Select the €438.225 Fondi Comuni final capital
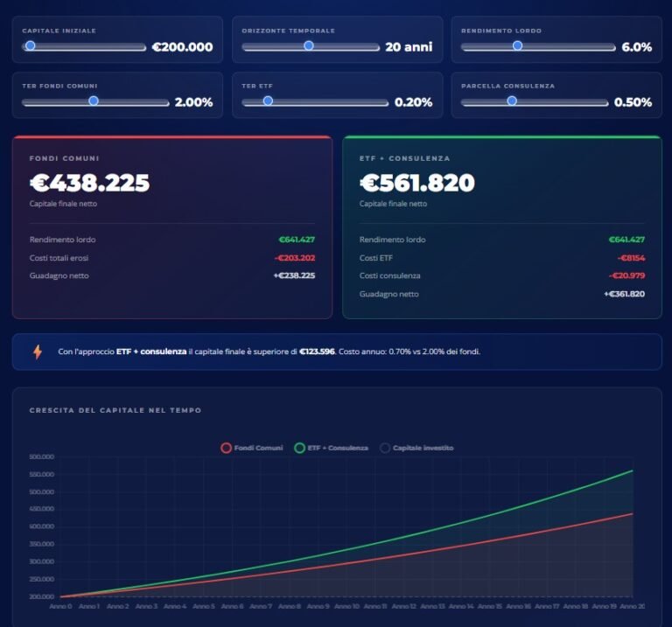 89,183
